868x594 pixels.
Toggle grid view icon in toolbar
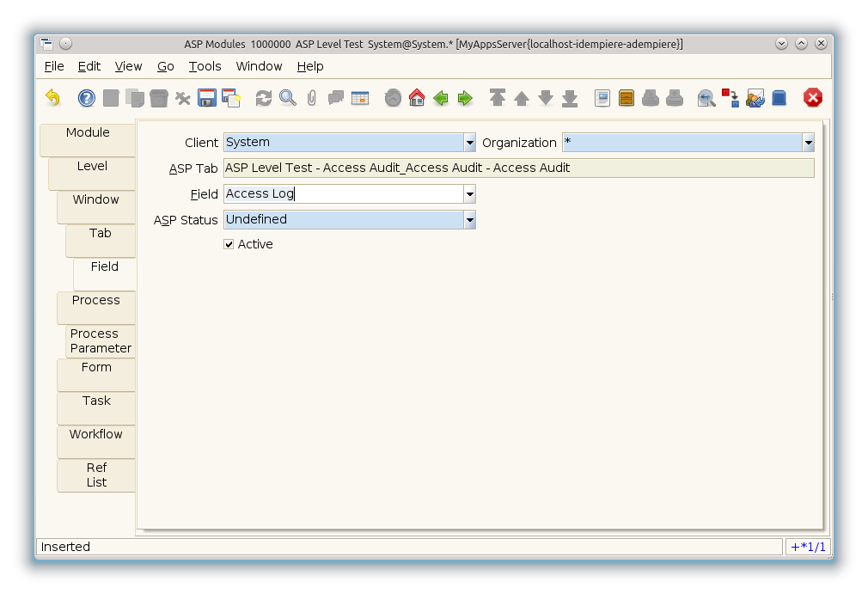pyautogui.click(x=360, y=98)
